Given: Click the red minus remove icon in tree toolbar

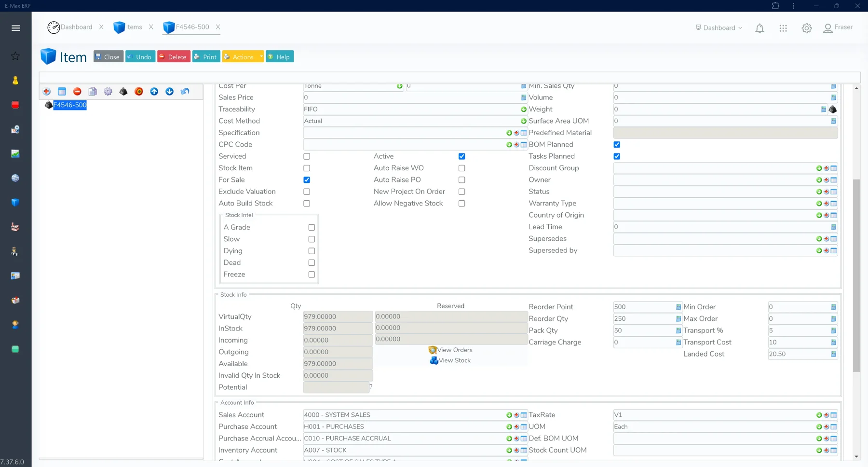Looking at the screenshot, I should coord(77,92).
